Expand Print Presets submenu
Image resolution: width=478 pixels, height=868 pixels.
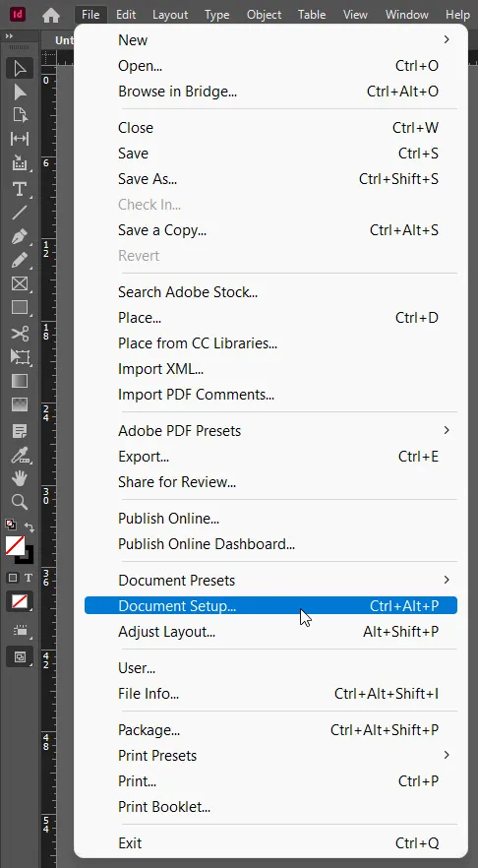pyautogui.click(x=447, y=755)
